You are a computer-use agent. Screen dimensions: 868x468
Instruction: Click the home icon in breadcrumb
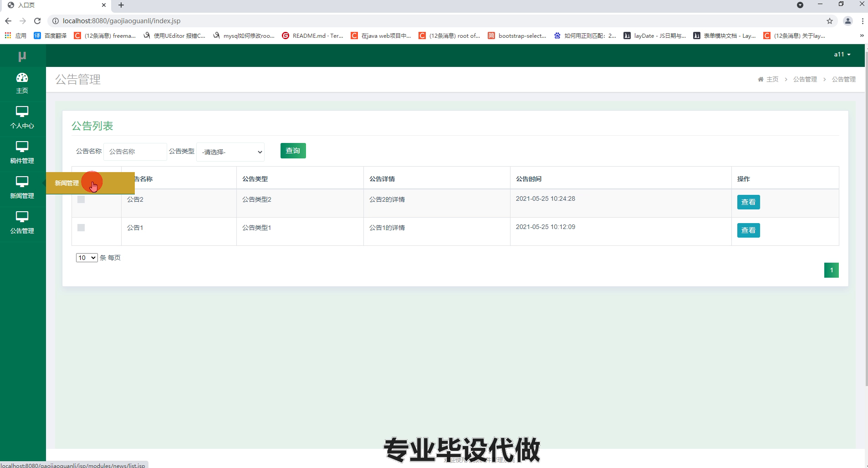click(x=761, y=79)
